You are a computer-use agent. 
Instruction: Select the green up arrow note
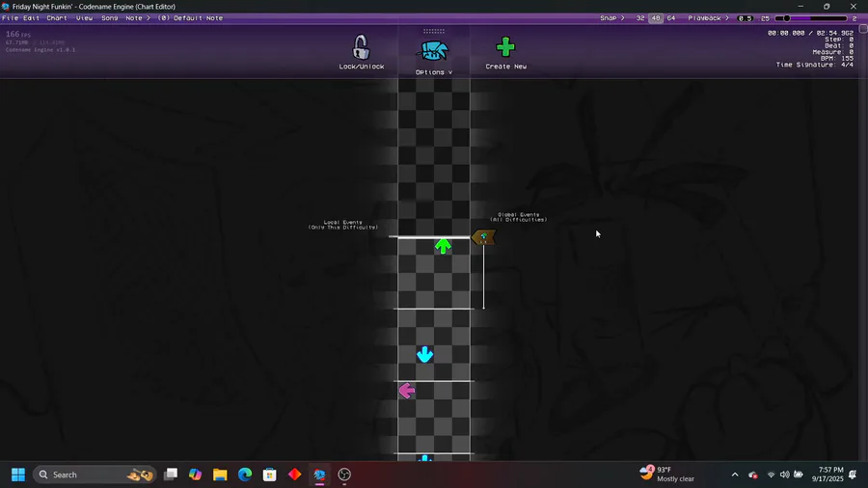coord(443,246)
